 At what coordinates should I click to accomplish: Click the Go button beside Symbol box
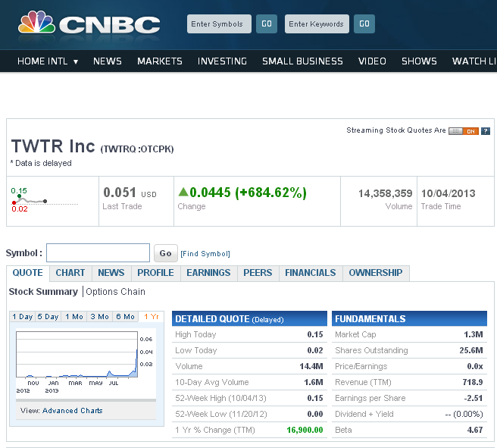(165, 253)
